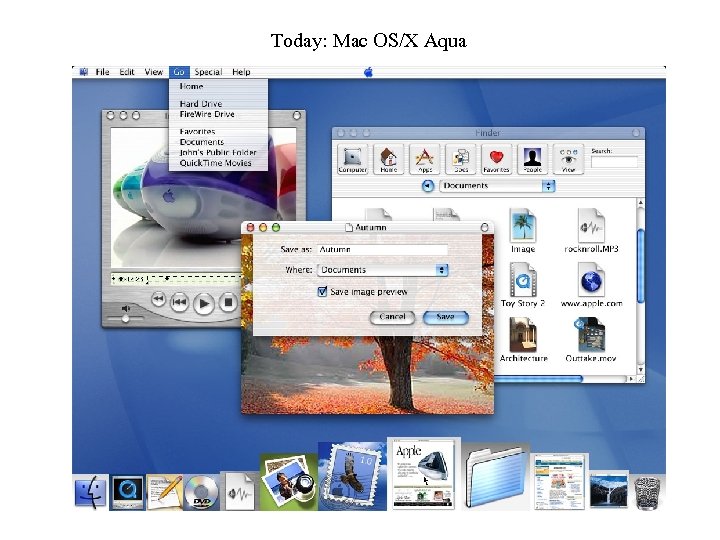This screenshot has height=540, width=720.
Task: Click the stop button in QuickTime Player
Action: (228, 303)
